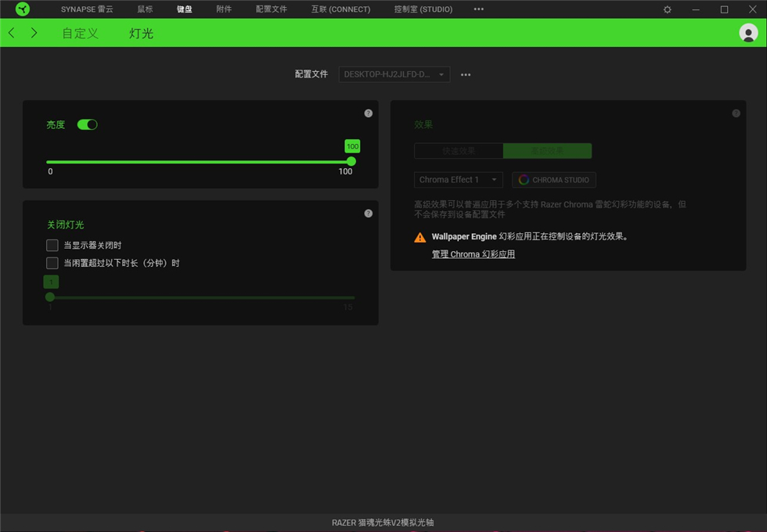Select the 自定义 sub-tab
This screenshot has height=532, width=767.
coord(80,33)
